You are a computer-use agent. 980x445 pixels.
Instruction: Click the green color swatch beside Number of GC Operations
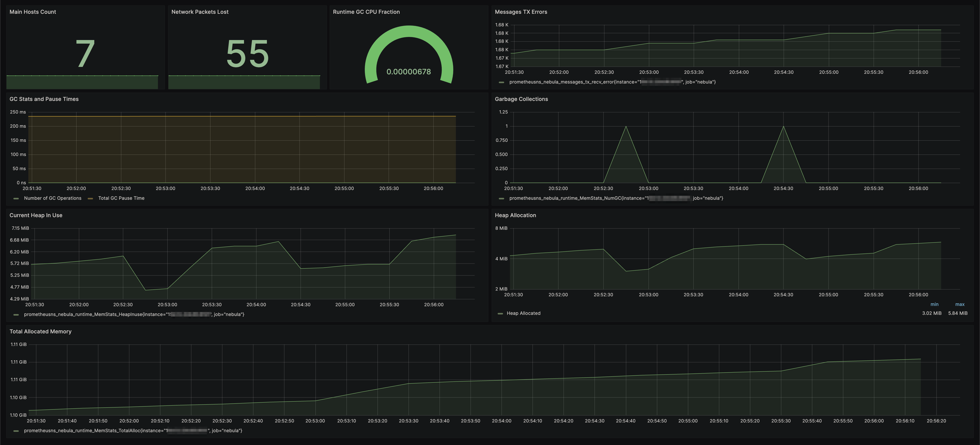pos(16,198)
